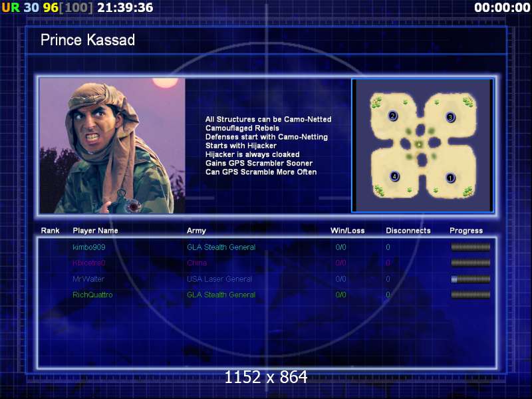The width and height of the screenshot is (532, 399).
Task: Click 'Gains GPS Scrambler Sooner' line
Action: [259, 163]
